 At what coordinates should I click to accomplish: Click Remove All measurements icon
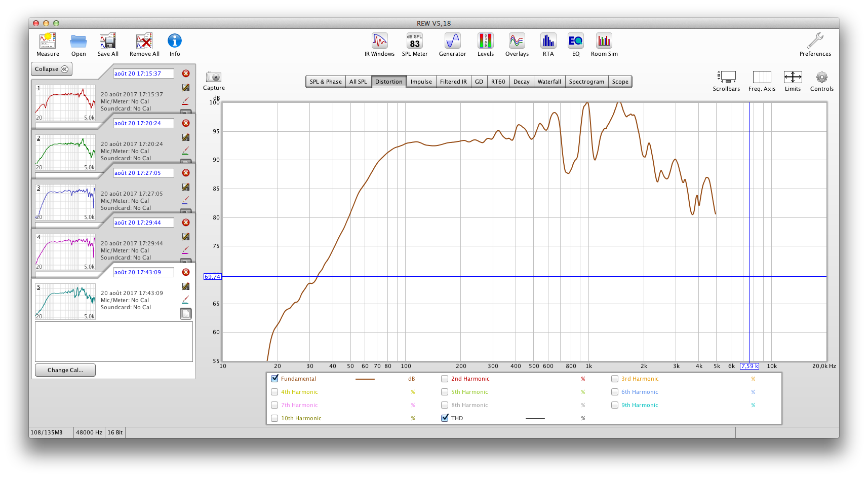[x=144, y=41]
